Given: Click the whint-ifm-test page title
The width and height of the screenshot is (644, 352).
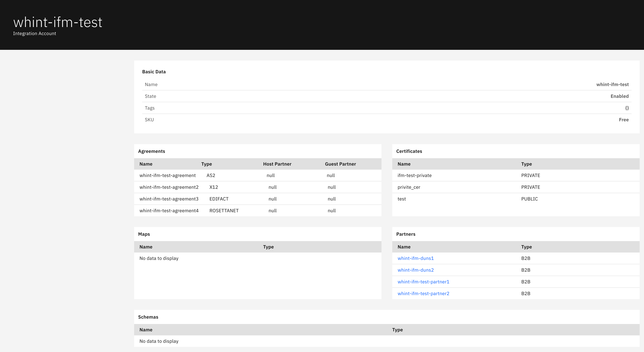Looking at the screenshot, I should [x=58, y=22].
